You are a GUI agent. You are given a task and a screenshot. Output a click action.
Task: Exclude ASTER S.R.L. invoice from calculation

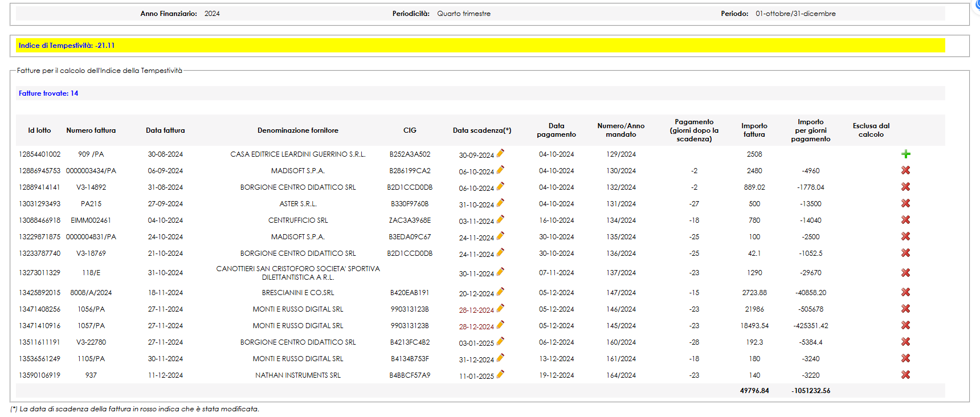(905, 203)
